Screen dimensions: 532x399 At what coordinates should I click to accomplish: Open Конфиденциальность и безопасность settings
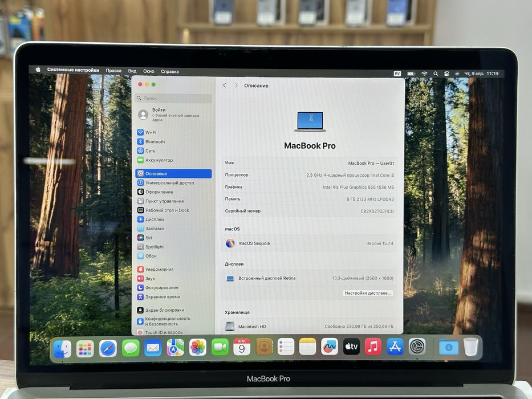click(x=173, y=321)
